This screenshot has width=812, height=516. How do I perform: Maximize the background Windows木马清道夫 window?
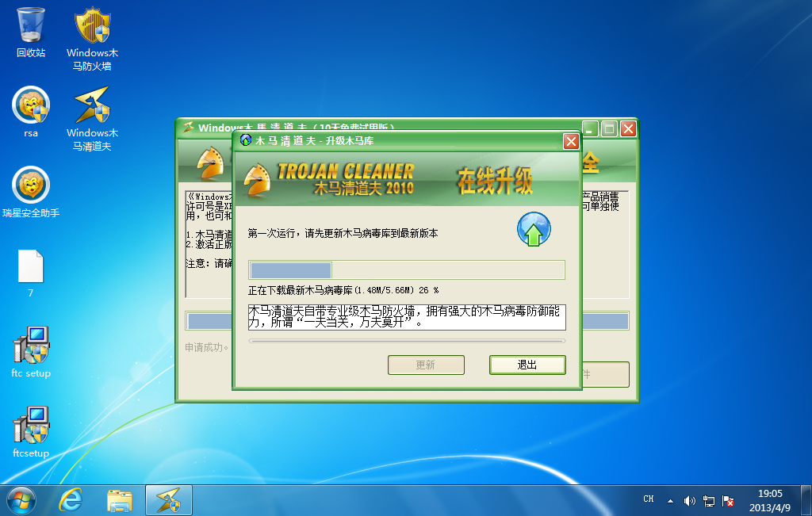(x=609, y=128)
